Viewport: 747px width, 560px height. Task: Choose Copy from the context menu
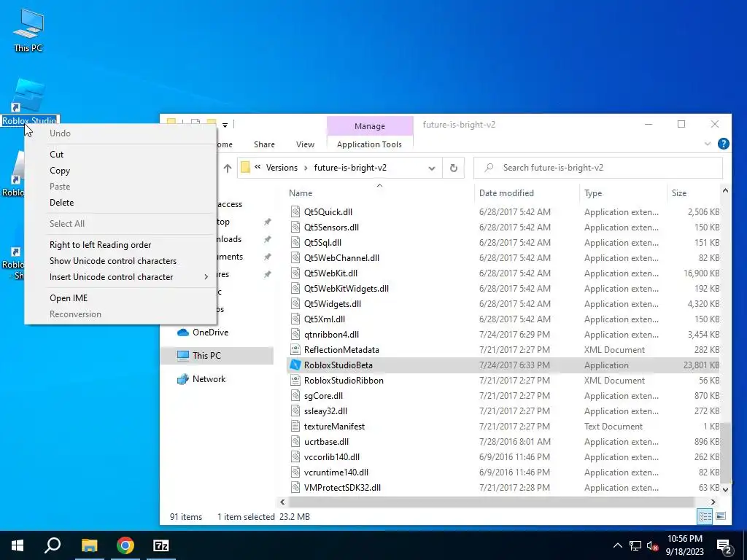(121, 171)
